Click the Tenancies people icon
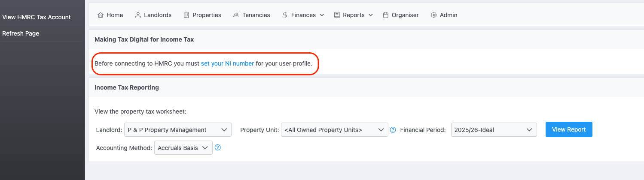Image resolution: width=644 pixels, height=180 pixels. (236, 15)
